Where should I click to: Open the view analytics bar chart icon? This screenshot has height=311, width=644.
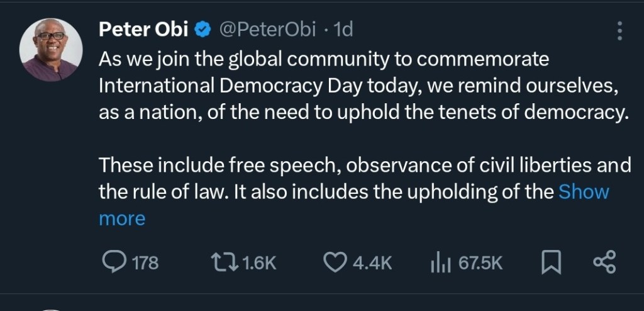tap(441, 263)
